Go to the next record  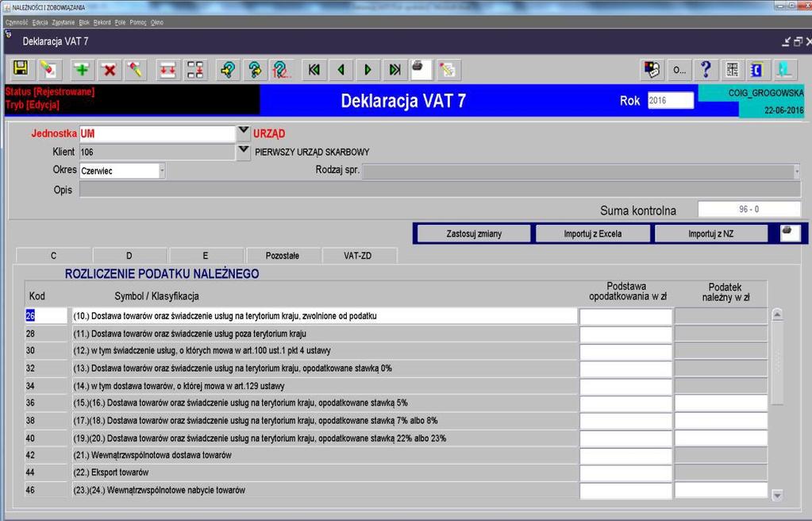click(x=368, y=69)
